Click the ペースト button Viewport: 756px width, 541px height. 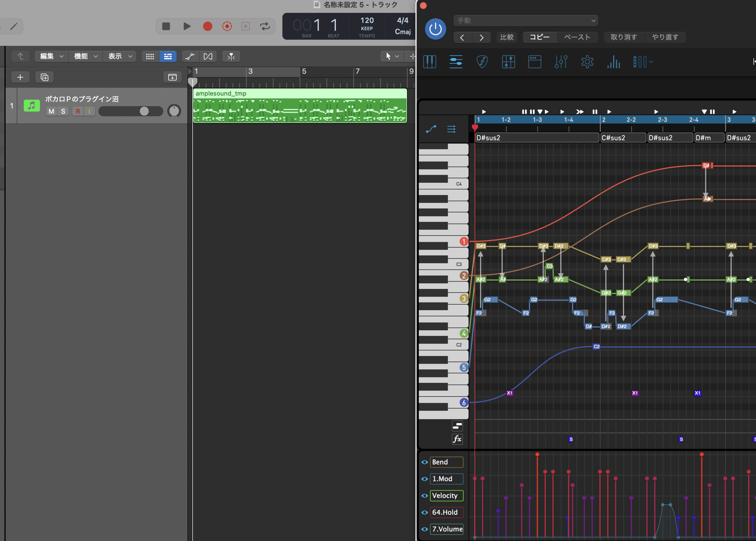point(577,37)
